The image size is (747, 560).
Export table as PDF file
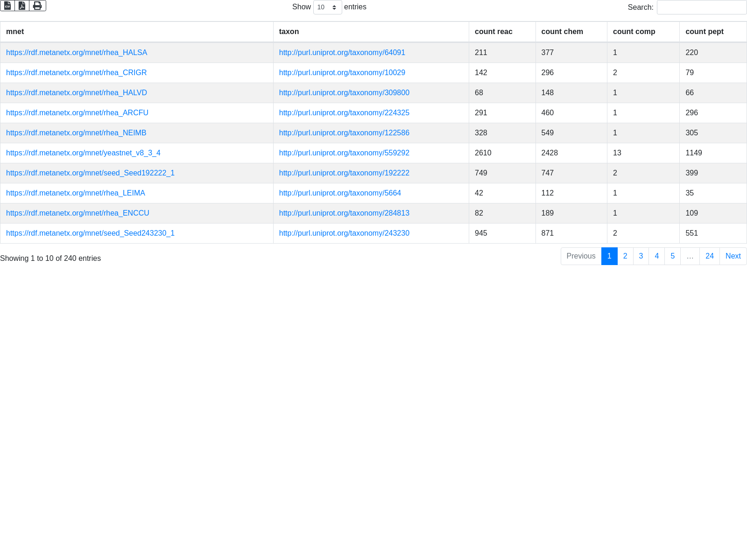[x=22, y=6]
